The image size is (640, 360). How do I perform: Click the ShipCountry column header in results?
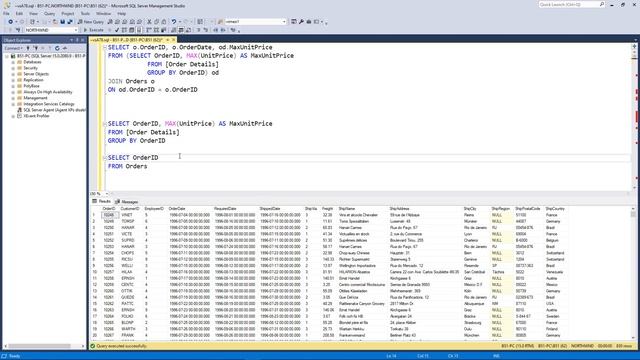555,209
